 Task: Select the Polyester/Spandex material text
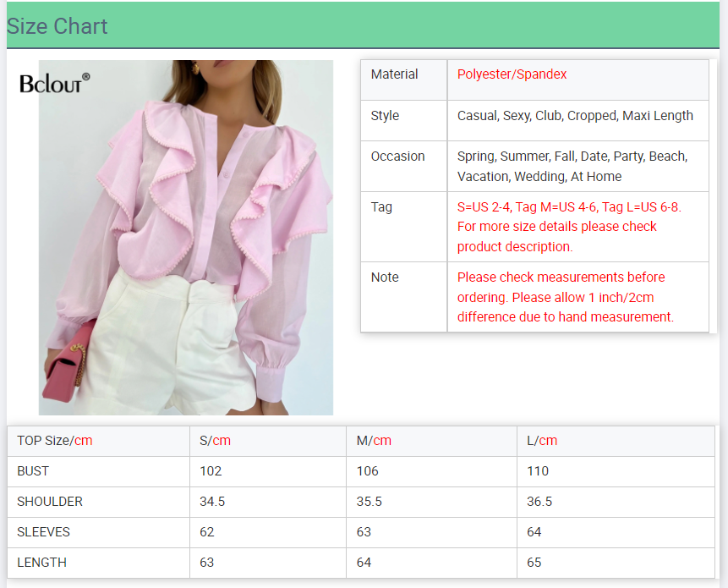coord(512,74)
